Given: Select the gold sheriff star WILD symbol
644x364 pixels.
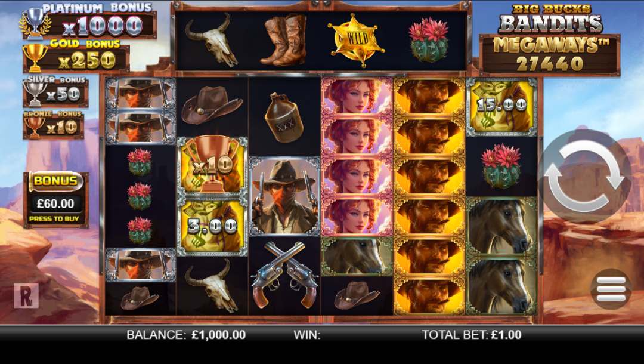Looking at the screenshot, I should 356,40.
